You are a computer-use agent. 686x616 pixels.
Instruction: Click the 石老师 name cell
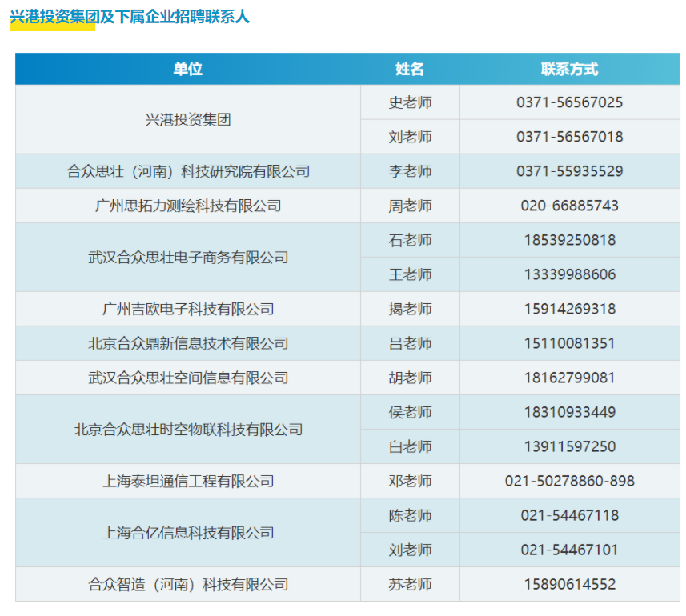pos(410,240)
